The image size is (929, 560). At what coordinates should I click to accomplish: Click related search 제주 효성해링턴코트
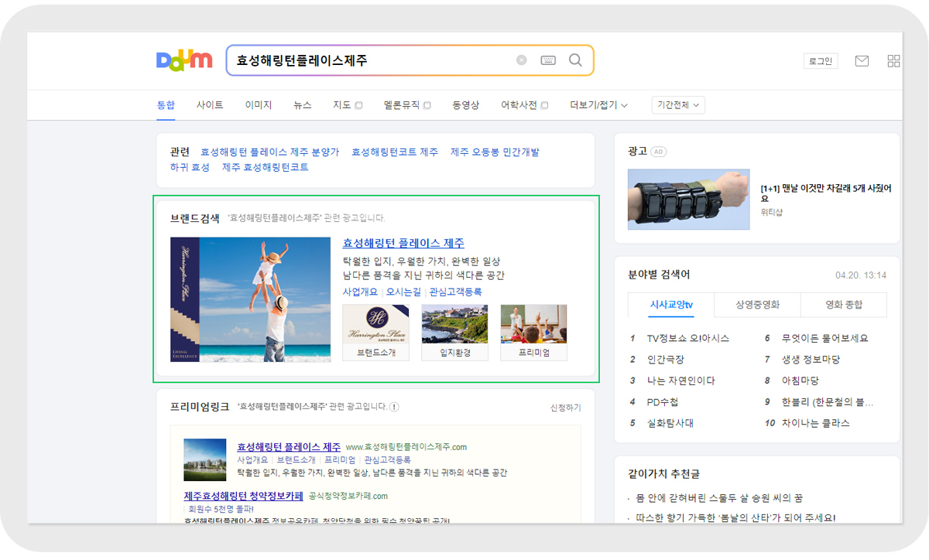point(266,167)
